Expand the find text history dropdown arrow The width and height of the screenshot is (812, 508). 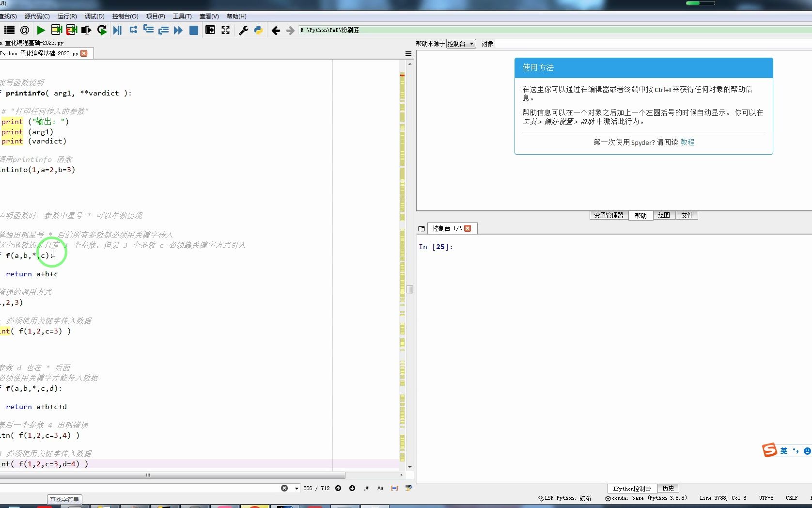(297, 488)
